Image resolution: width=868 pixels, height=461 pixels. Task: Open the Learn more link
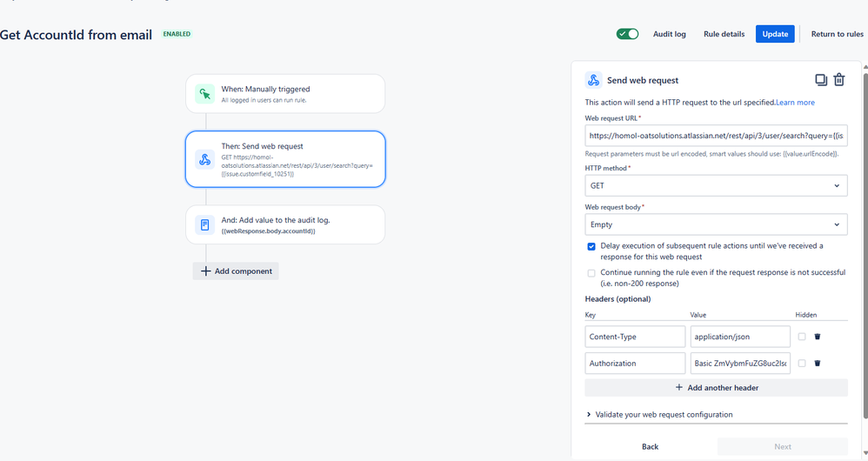click(795, 103)
